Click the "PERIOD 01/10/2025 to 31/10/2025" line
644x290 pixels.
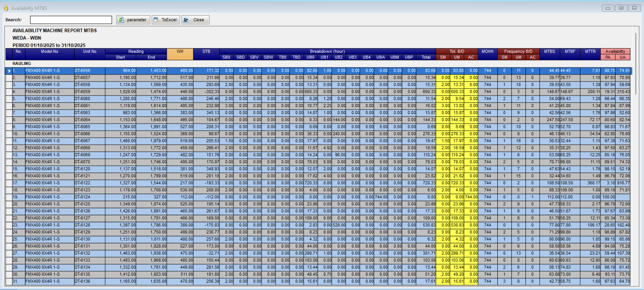[x=49, y=45]
